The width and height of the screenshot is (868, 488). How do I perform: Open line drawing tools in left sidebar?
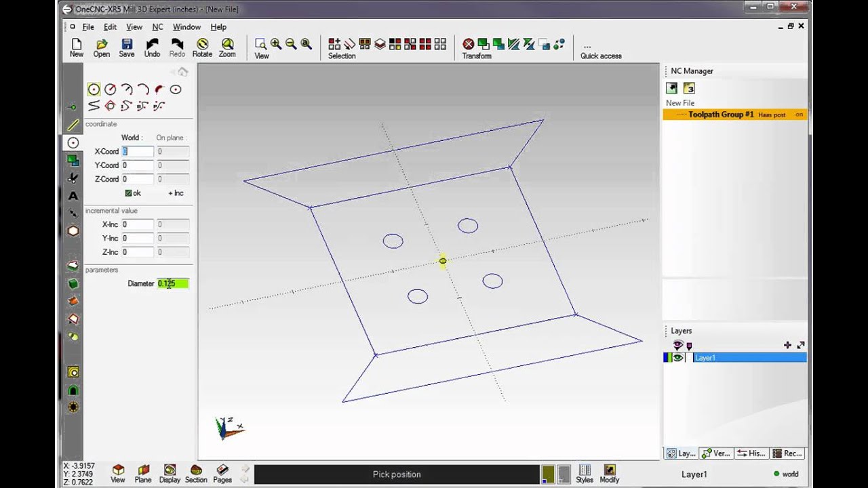73,125
